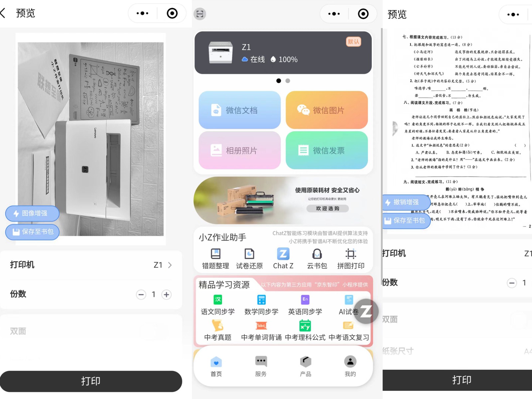
Task: Switch to 服务 tab
Action: (261, 366)
